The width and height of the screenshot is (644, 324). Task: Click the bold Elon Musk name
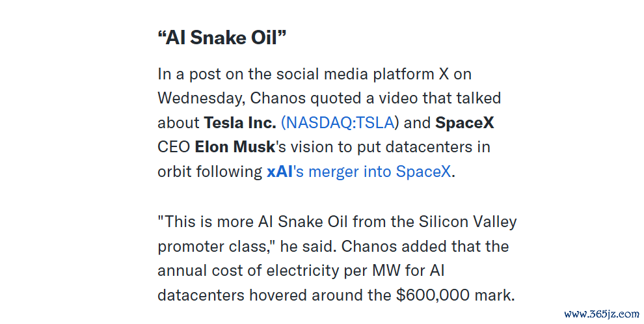pyautogui.click(x=235, y=146)
